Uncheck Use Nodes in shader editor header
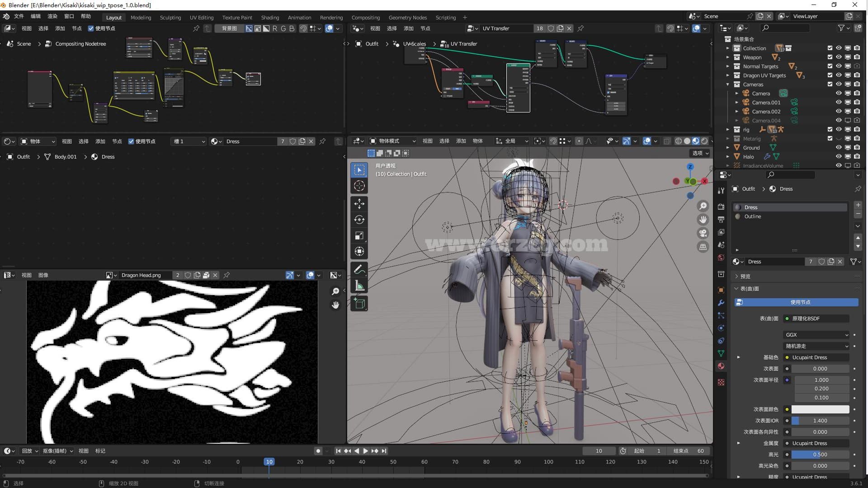 [x=131, y=141]
